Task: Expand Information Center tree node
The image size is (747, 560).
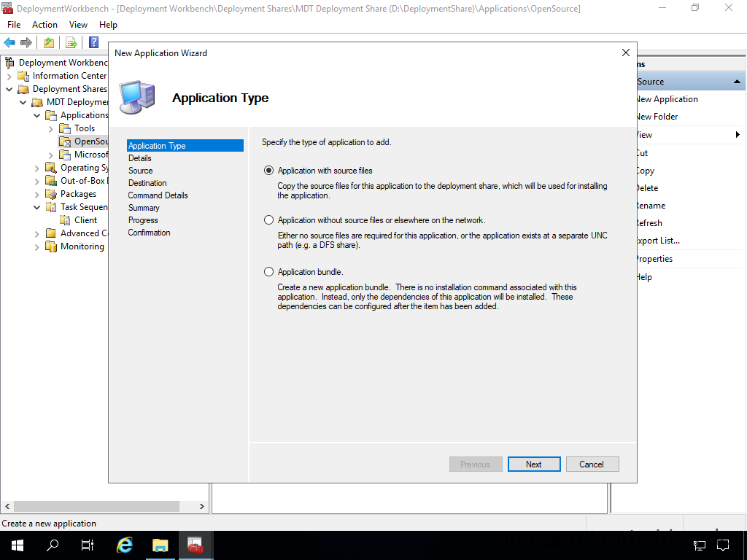Action: 9,76
